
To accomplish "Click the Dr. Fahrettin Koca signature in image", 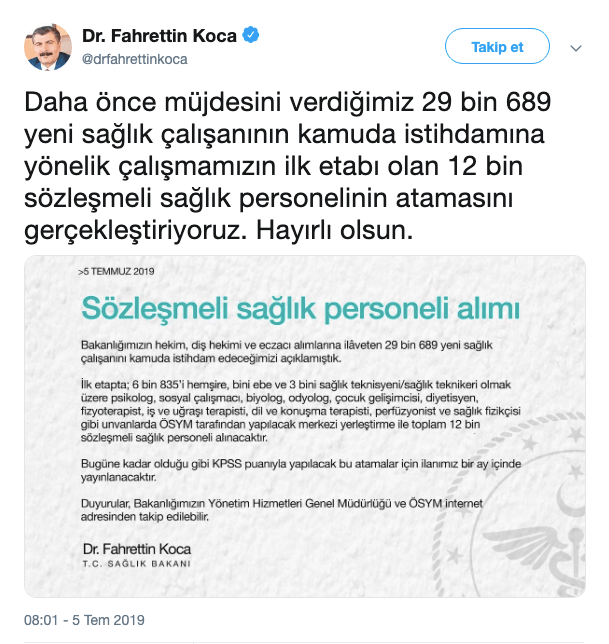I will coord(137,549).
